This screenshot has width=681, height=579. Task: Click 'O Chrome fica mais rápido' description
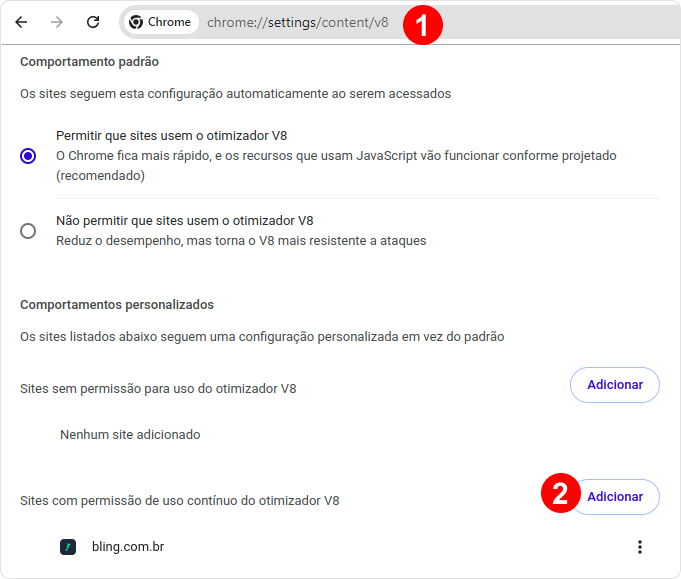[336, 165]
